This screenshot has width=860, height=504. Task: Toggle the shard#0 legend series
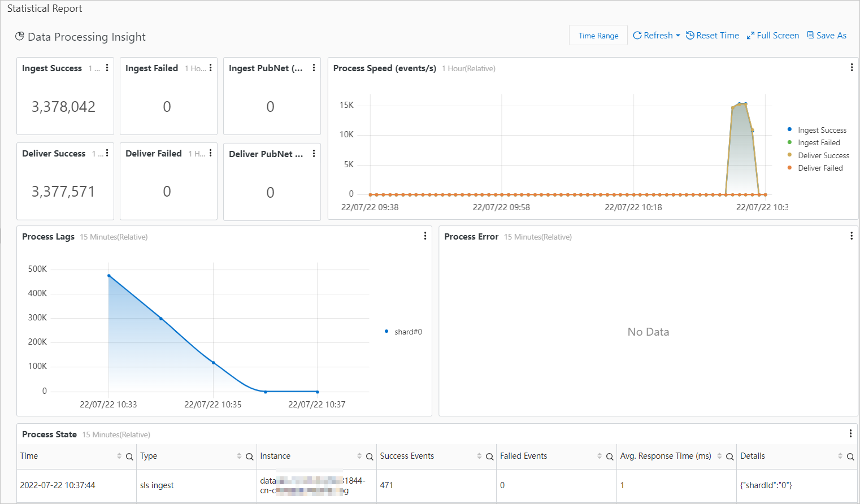coord(403,332)
